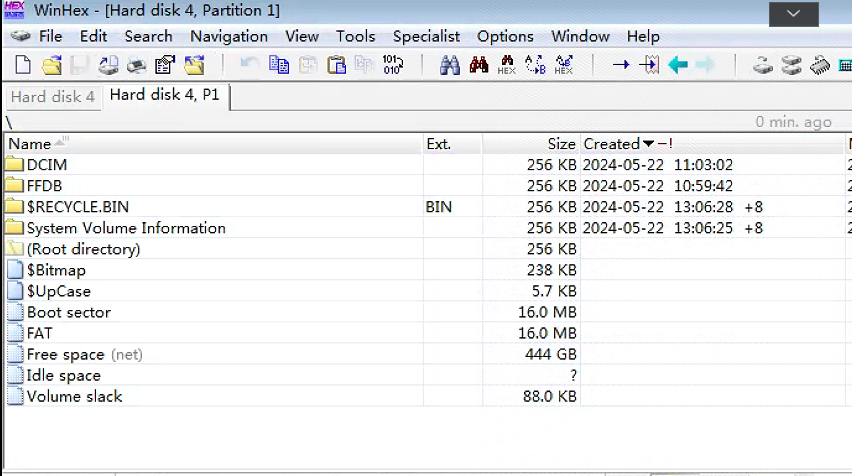This screenshot has width=852, height=476.
Task: Open the Tools menu
Action: pos(355,36)
